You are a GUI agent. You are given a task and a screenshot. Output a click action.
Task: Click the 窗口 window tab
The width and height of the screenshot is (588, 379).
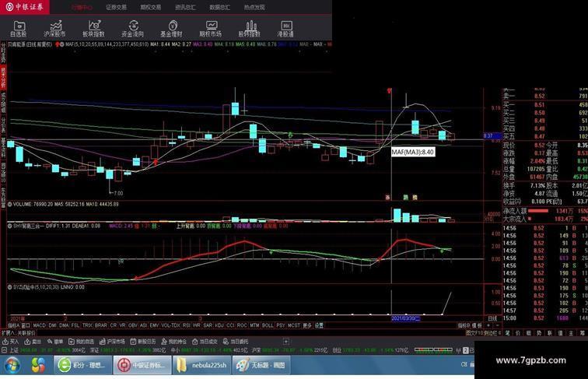pos(26,325)
